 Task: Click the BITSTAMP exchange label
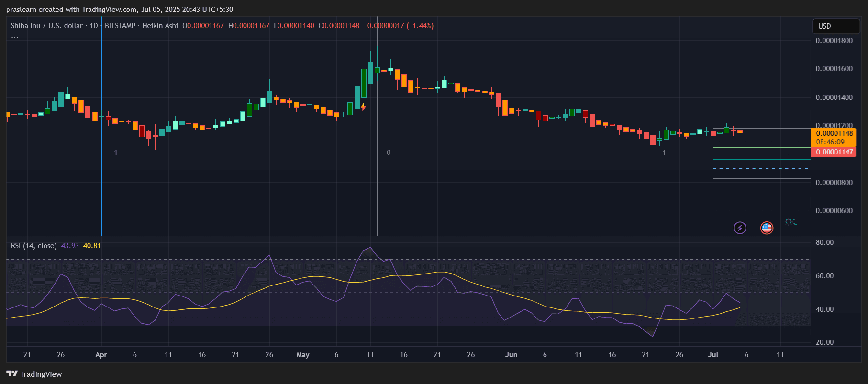click(120, 26)
